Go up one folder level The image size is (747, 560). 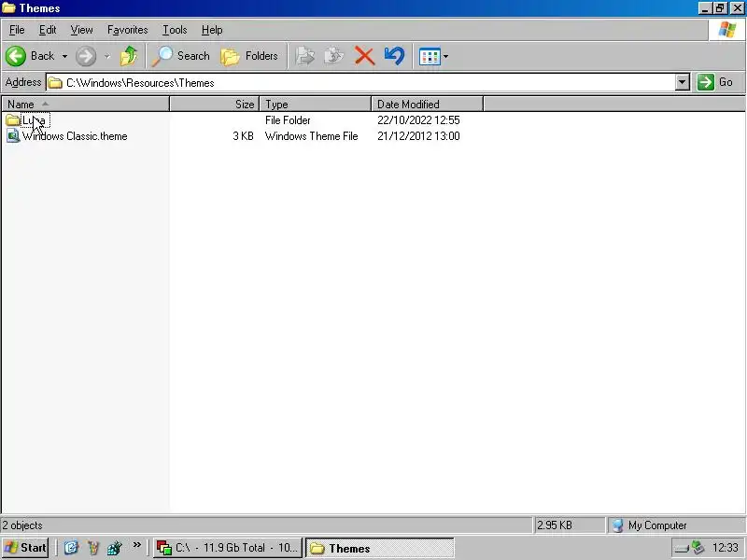128,56
